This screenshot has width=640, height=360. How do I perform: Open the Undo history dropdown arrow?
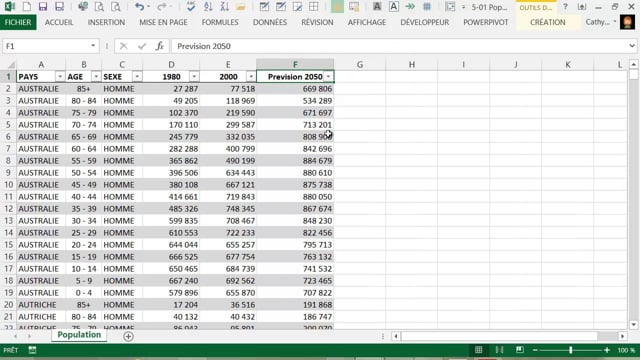coord(148,7)
